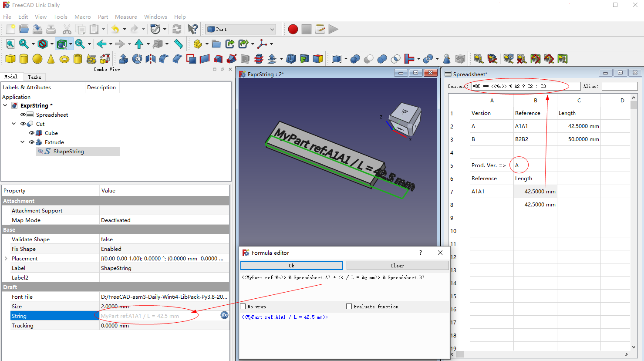This screenshot has width=644, height=361.
Task: Click the spreadsheet Alias input field
Action: point(619,86)
